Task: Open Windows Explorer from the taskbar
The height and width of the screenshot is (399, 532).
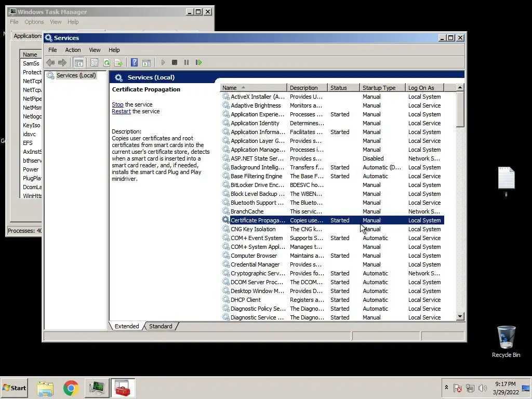Action: pyautogui.click(x=45, y=388)
